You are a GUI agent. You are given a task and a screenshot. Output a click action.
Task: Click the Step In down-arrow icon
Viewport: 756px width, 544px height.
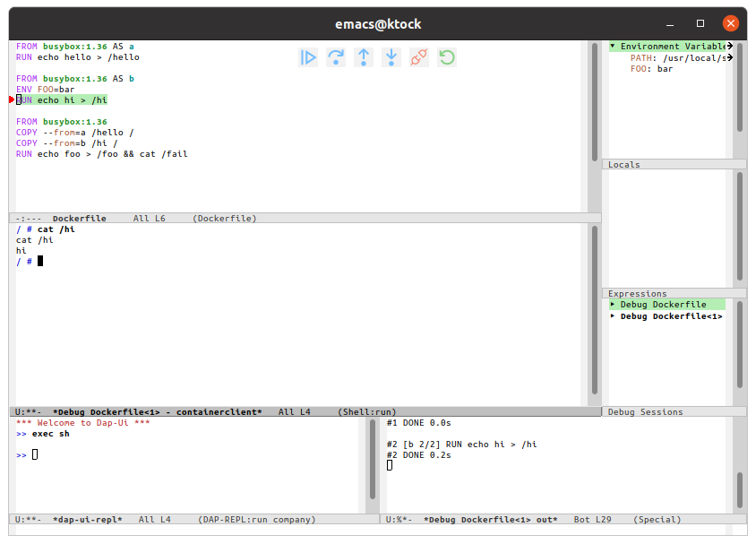(391, 57)
